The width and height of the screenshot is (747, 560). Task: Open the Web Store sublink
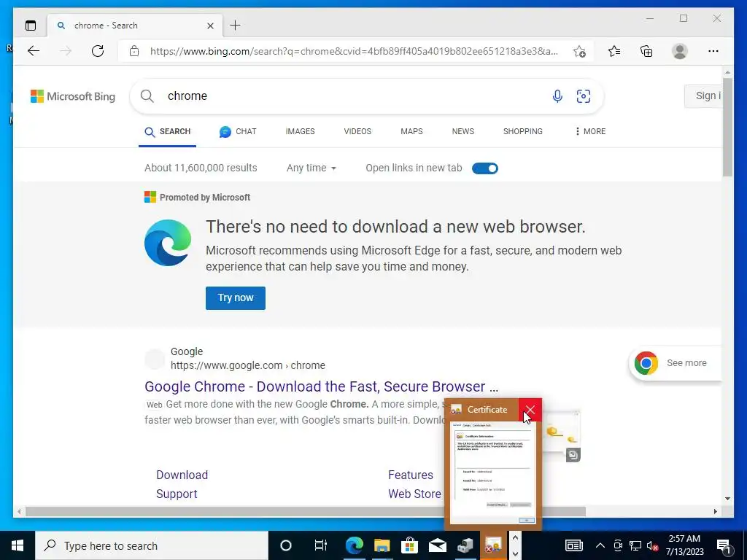[x=414, y=494]
